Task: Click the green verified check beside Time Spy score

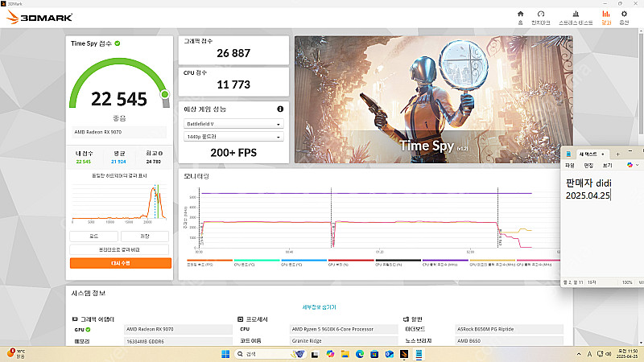Action: click(117, 43)
